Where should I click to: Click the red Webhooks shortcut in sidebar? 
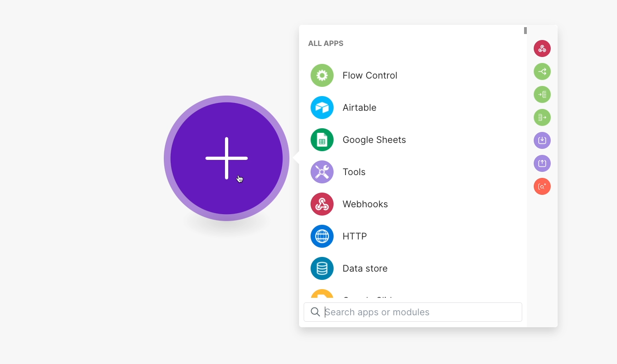tap(542, 48)
